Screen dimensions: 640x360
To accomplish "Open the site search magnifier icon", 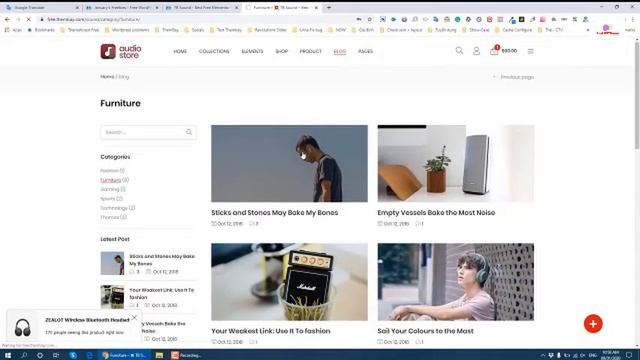I will (x=459, y=51).
